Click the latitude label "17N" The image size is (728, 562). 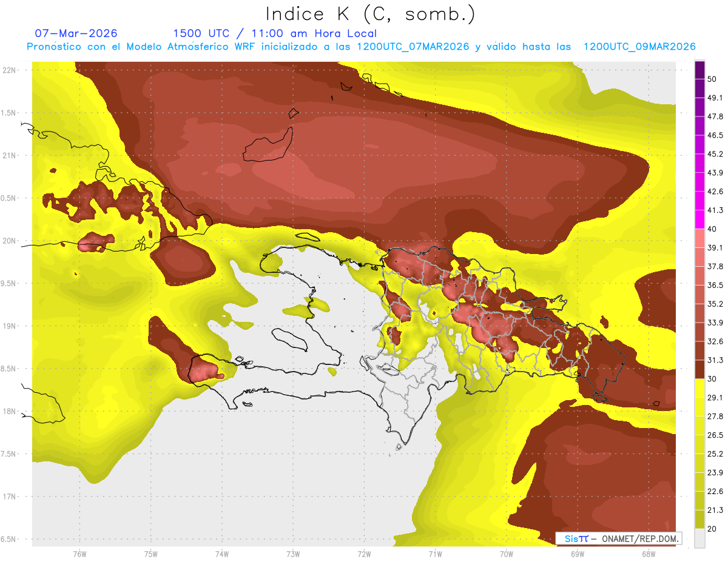[9, 497]
